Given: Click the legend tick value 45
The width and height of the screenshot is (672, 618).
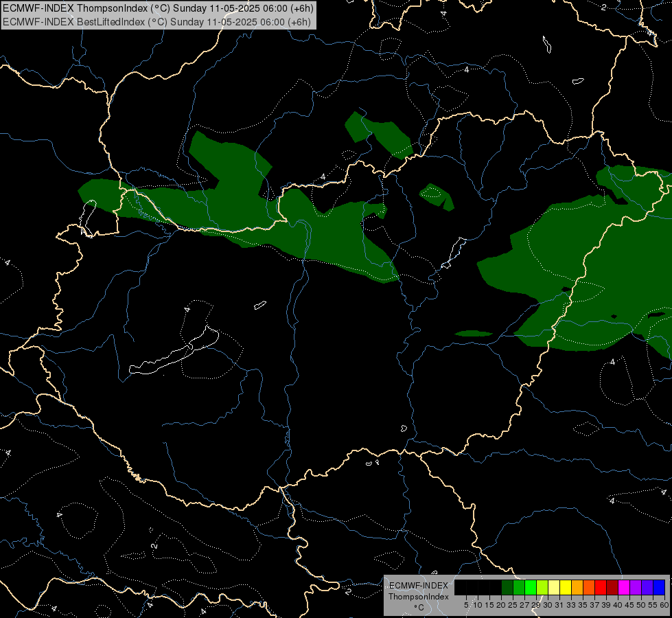Looking at the screenshot, I should pyautogui.click(x=629, y=605).
